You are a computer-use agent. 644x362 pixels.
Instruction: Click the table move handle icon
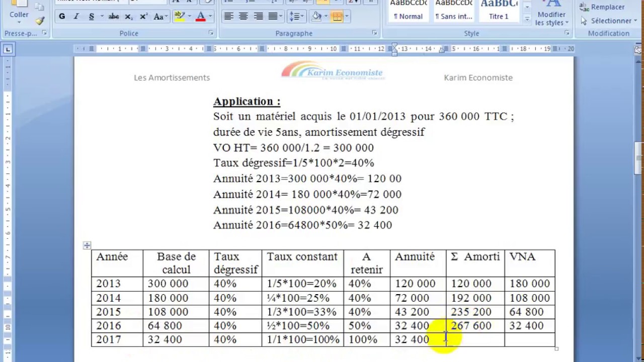pos(87,245)
